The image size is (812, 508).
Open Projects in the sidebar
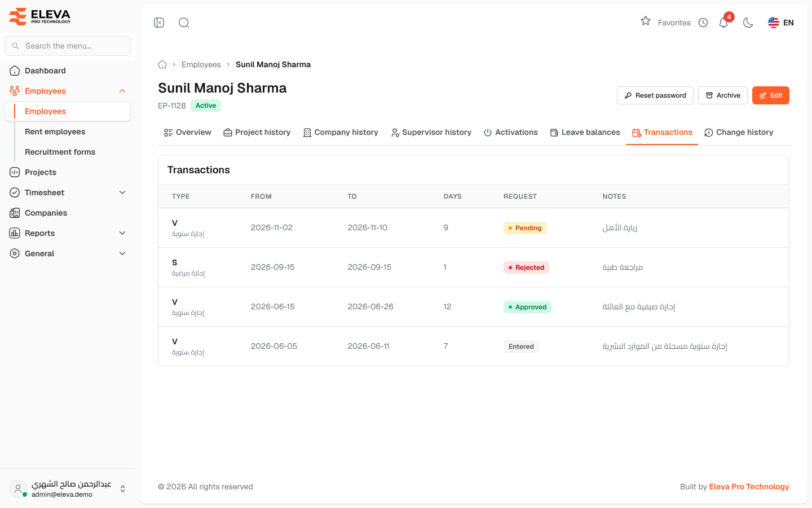tap(68, 172)
